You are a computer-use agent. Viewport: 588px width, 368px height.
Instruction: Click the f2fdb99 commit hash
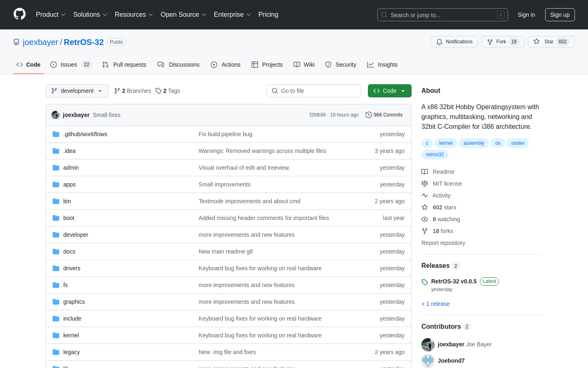(x=318, y=115)
